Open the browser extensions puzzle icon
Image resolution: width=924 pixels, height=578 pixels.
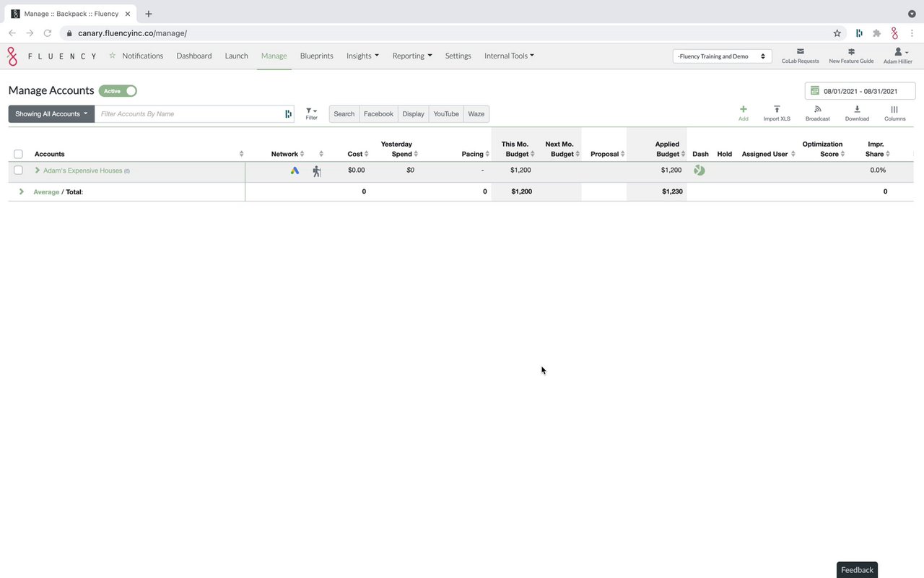(x=876, y=33)
